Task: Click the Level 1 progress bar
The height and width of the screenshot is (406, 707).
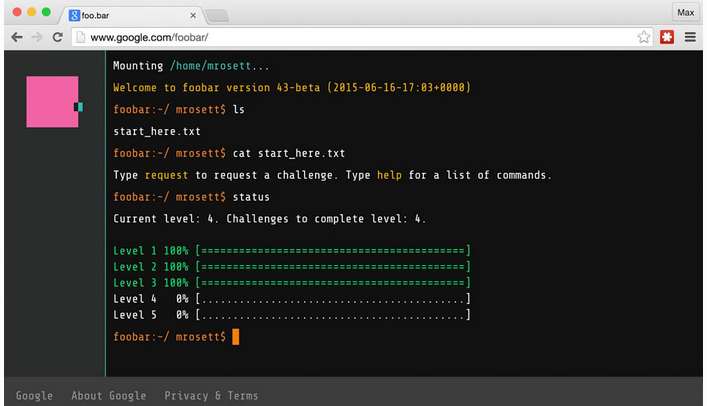Action: 333,248
